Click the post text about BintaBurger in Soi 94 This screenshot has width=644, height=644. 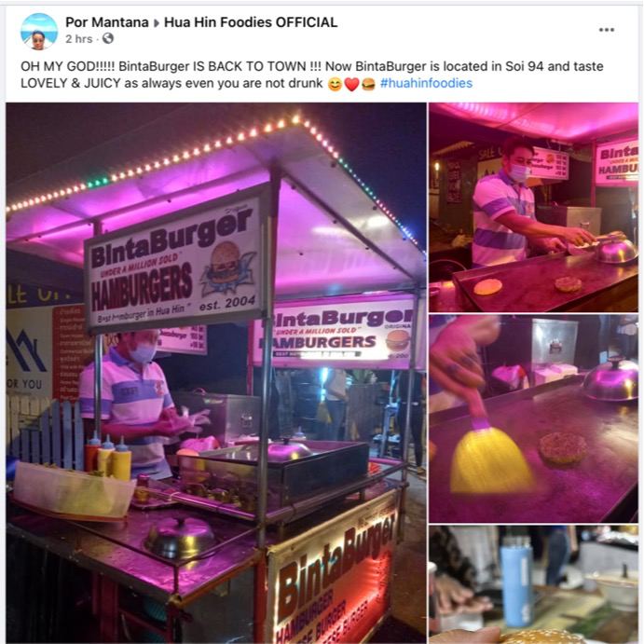311,75
